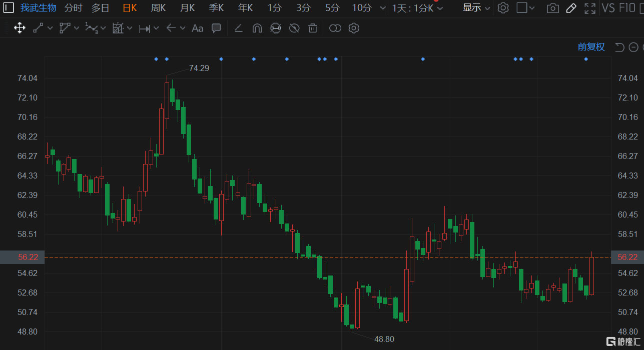Select the 5分 period tab
The image size is (644, 350).
pyautogui.click(x=332, y=8)
